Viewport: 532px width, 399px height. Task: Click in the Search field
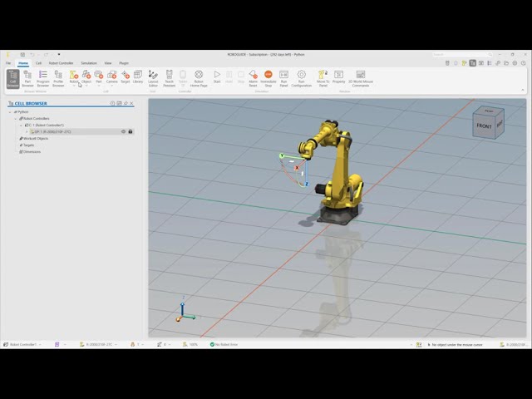[462, 54]
